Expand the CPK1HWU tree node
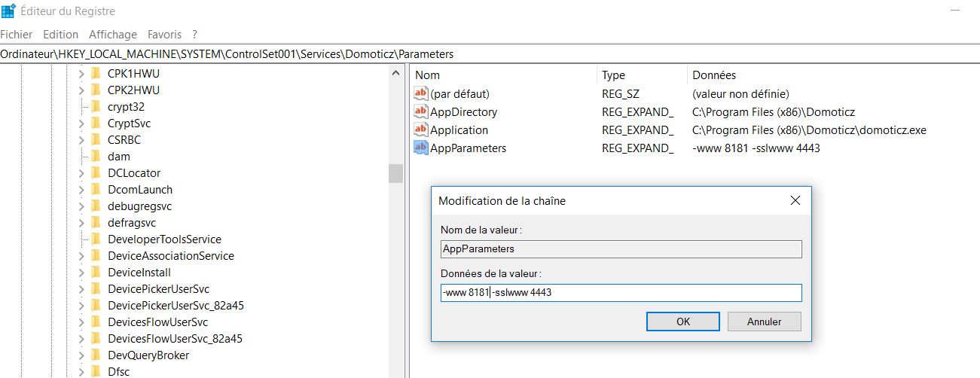This screenshot has height=378, width=980. tap(81, 74)
